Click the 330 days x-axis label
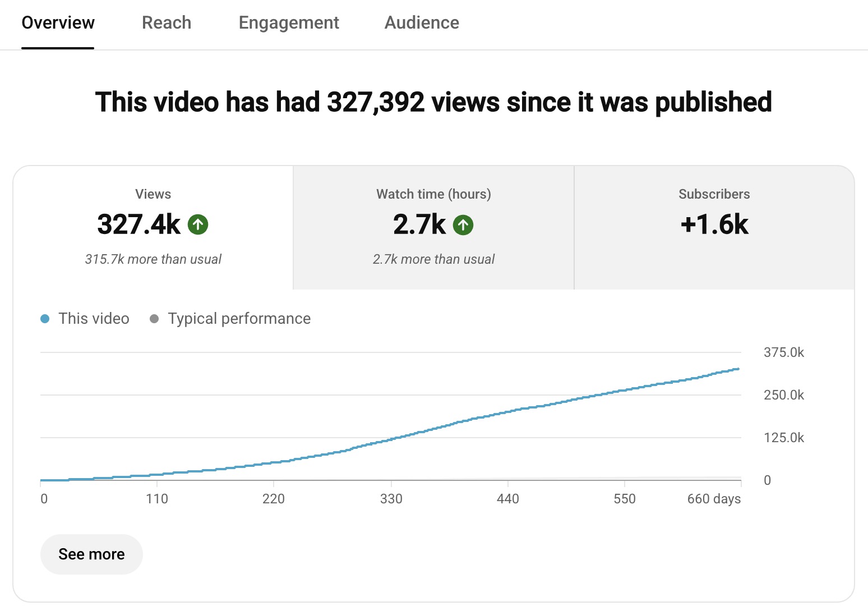This screenshot has height=615, width=868. pos(391,499)
